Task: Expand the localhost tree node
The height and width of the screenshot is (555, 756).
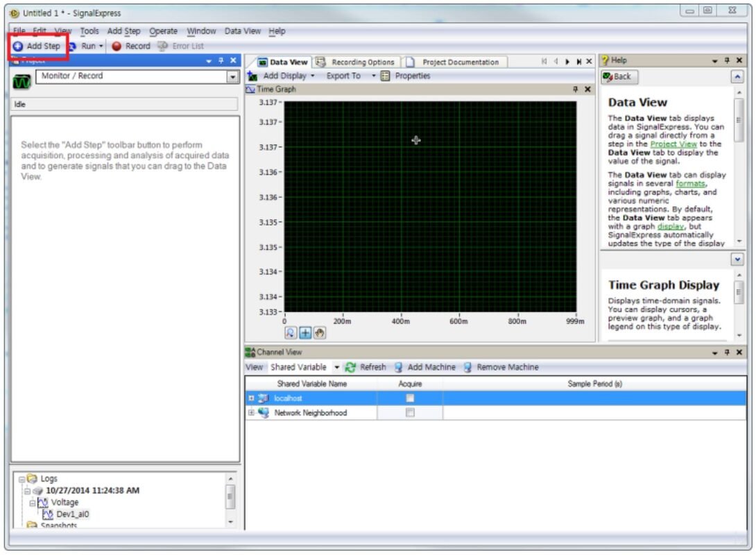Action: point(251,398)
